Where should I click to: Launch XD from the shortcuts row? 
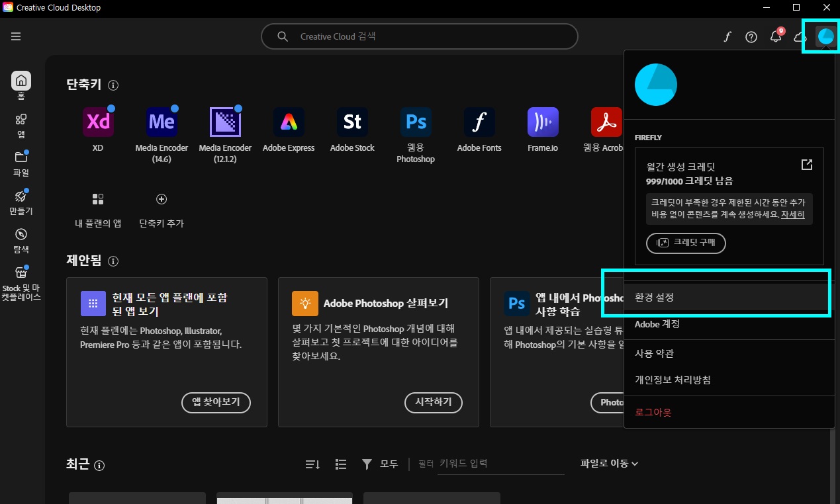[97, 122]
